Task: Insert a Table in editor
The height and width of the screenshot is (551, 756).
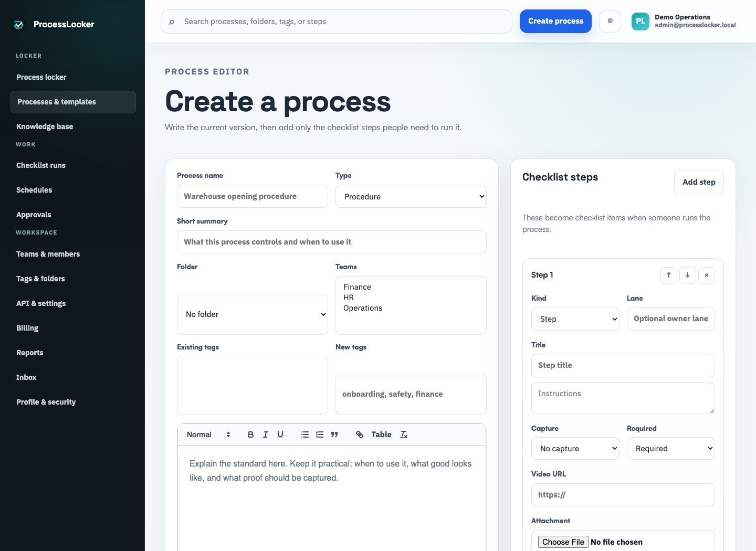Action: (x=381, y=435)
